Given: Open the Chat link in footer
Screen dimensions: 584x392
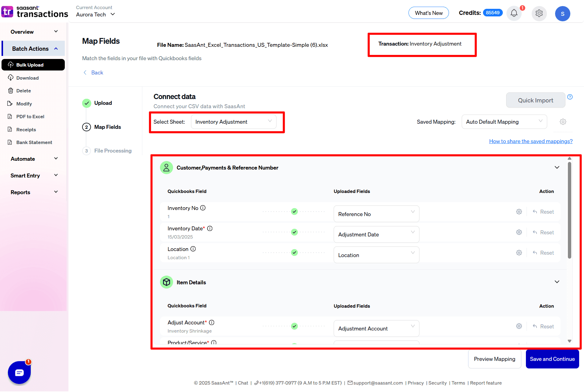Looking at the screenshot, I should [x=243, y=383].
